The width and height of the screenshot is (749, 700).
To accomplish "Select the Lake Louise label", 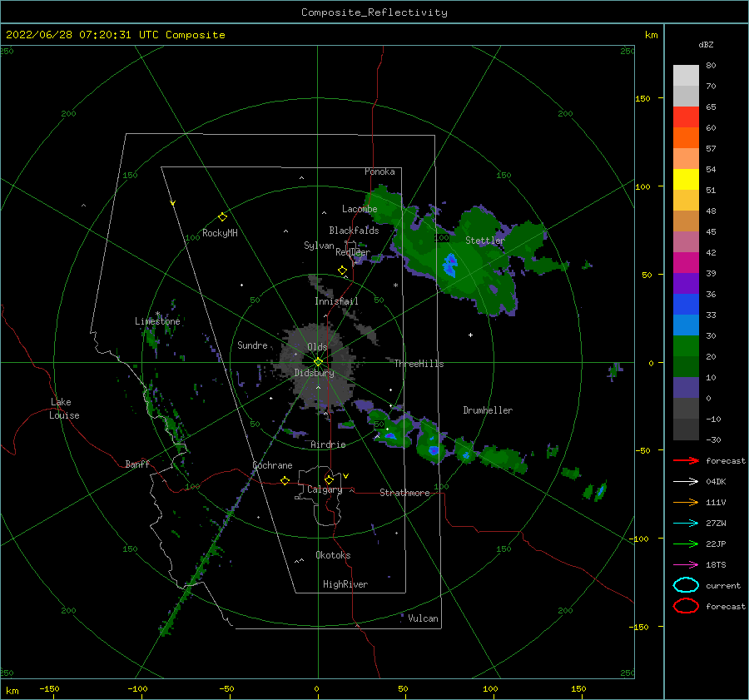I will (x=64, y=409).
